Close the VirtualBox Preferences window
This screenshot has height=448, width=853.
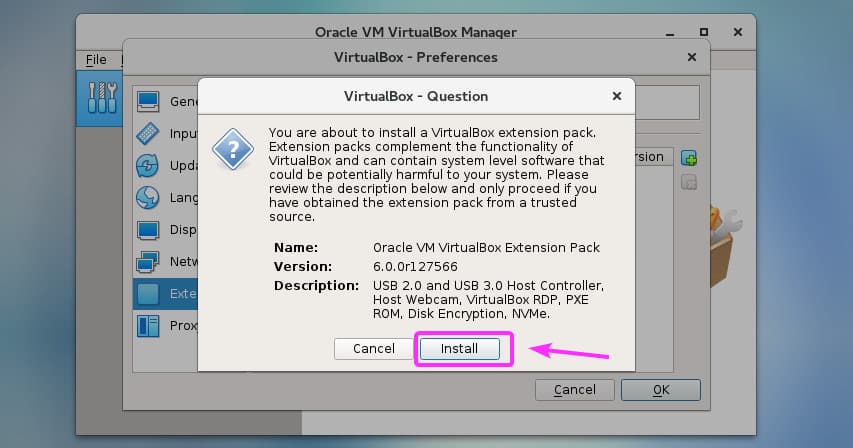point(691,57)
